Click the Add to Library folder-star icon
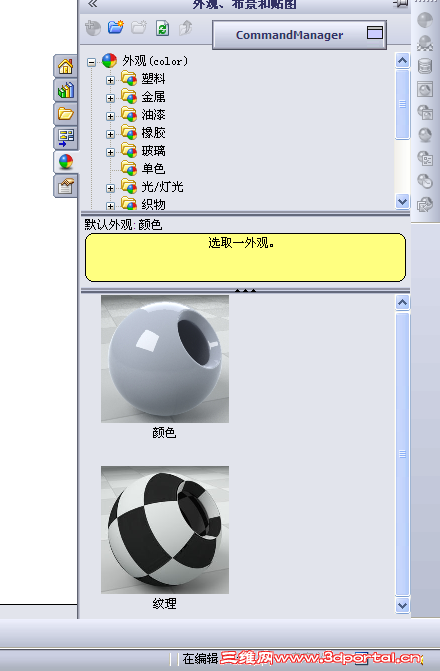Viewport: 440px width, 671px height. tap(116, 27)
